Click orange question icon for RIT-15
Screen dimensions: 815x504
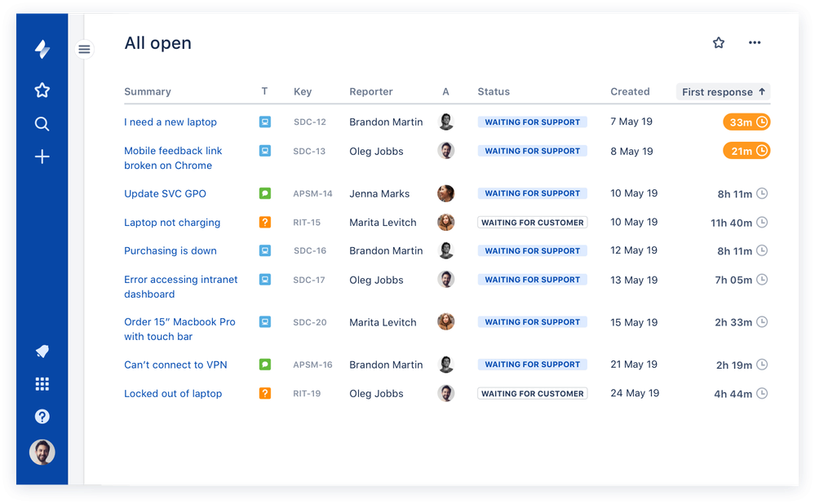pos(265,223)
